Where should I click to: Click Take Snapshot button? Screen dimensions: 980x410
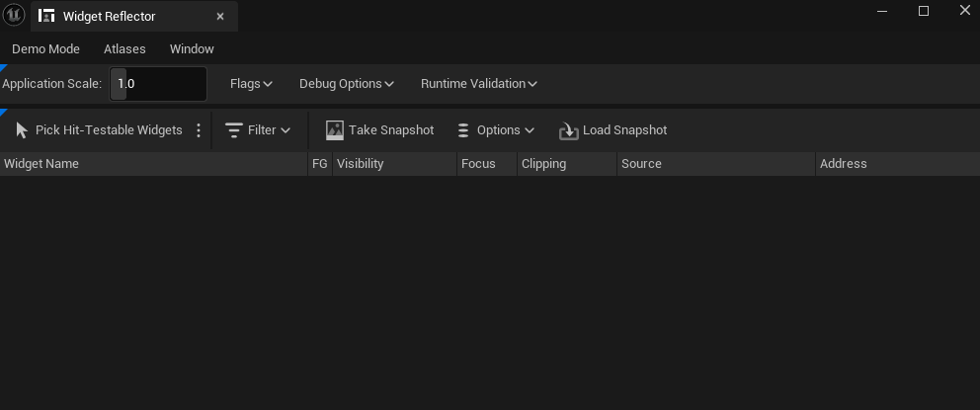pos(379,130)
